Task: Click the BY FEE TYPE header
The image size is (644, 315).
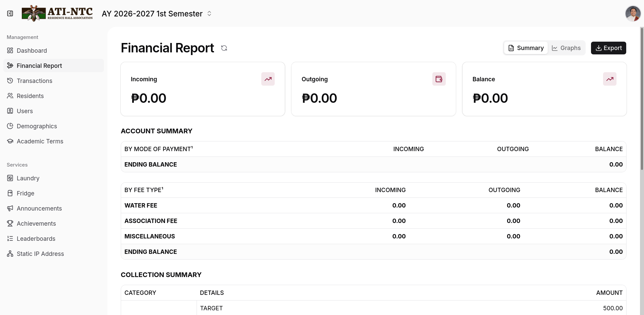Action: click(x=144, y=190)
